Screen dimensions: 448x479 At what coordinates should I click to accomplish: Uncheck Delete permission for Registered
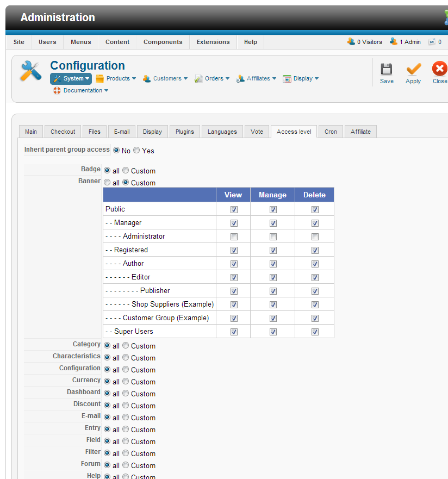click(x=315, y=251)
